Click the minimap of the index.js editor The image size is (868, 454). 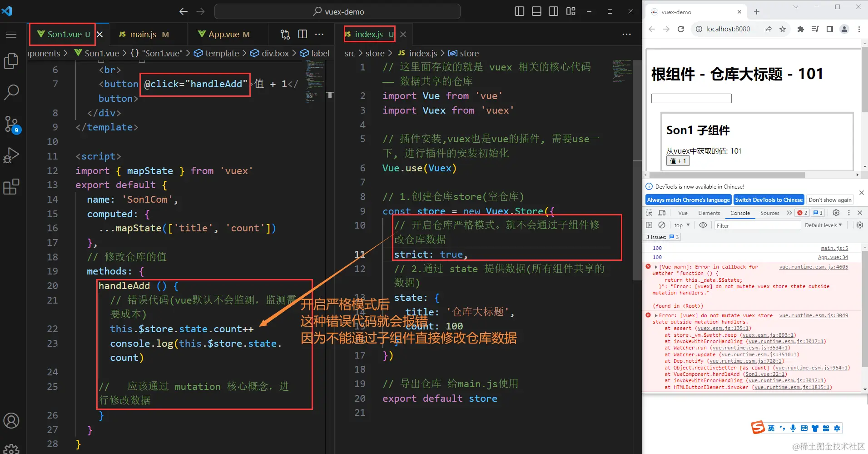click(x=622, y=71)
